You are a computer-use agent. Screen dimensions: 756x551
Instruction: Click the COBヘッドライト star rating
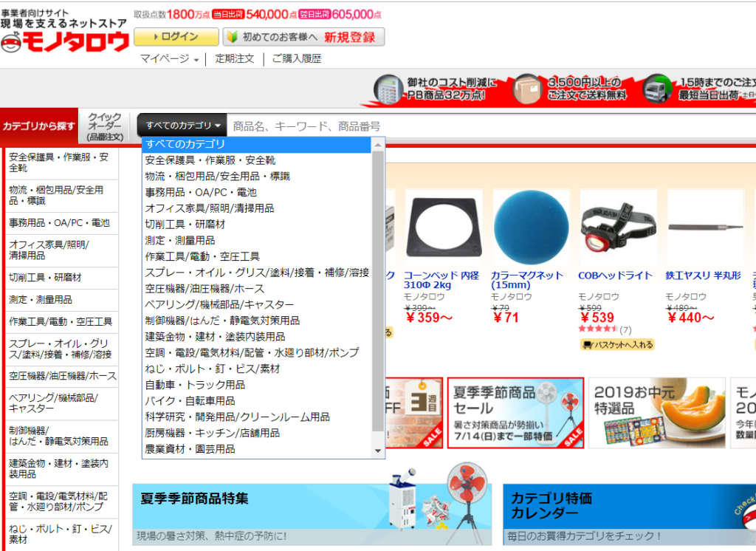(x=598, y=329)
